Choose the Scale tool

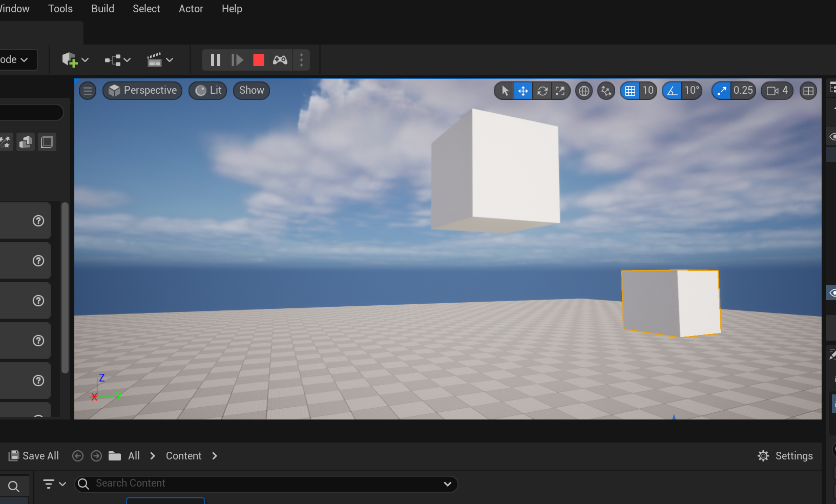[x=560, y=91]
